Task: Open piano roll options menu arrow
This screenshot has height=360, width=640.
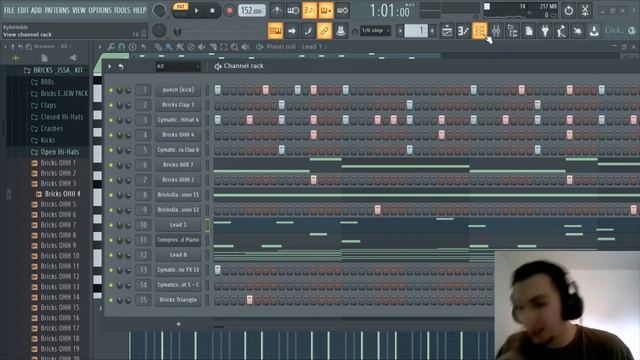Action: tap(100, 47)
